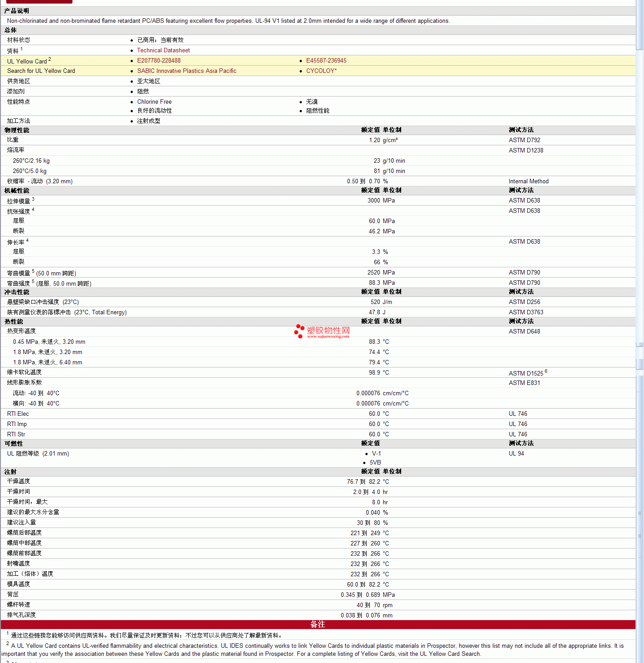Click the Chlorine Free feature
Image resolution: width=644 pixels, height=663 pixels.
(x=154, y=102)
